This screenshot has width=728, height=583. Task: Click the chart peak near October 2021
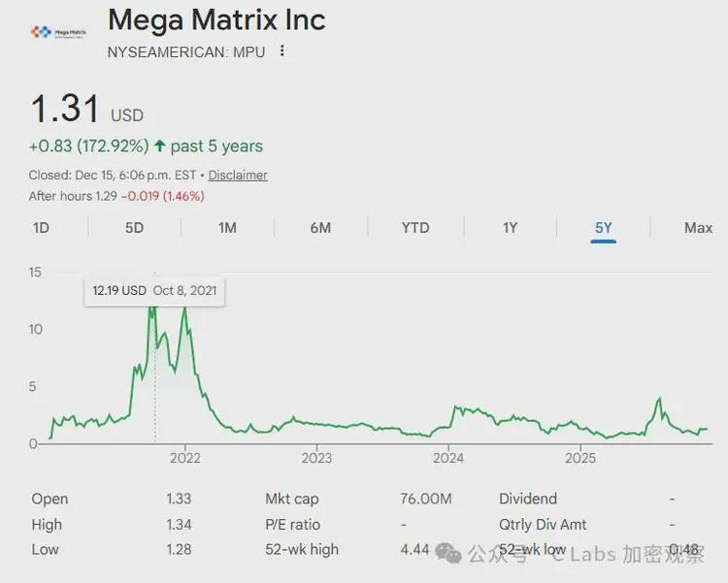pos(152,308)
